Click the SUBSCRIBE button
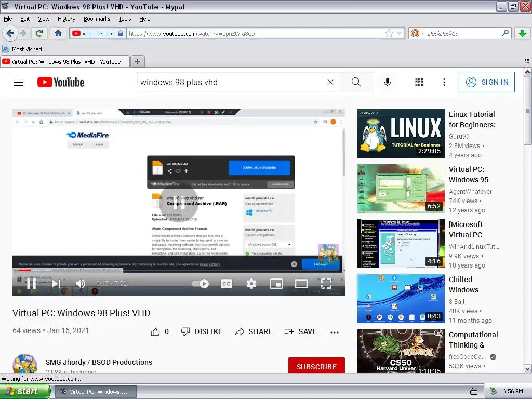 click(316, 366)
